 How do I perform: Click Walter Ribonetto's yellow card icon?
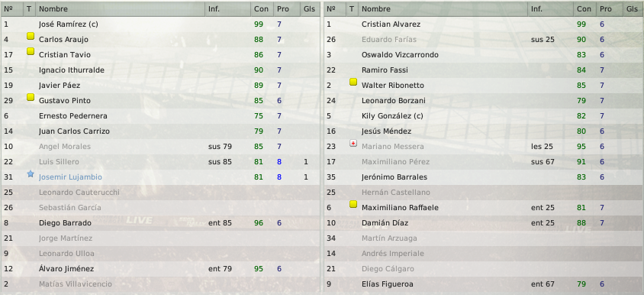[353, 82]
